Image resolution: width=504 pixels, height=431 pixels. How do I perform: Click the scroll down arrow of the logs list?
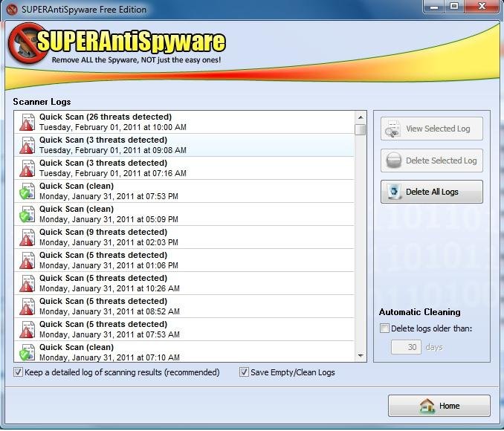pyautogui.click(x=361, y=355)
